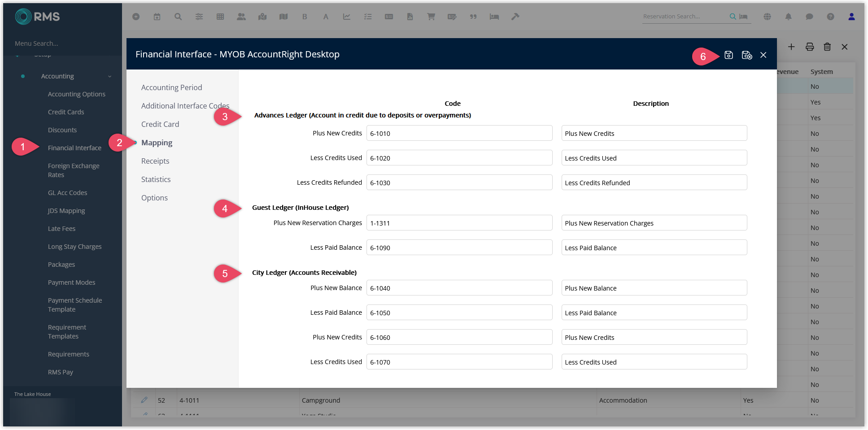Click the letter A toolbar icon
This screenshot has width=868, height=430.
pos(326,17)
